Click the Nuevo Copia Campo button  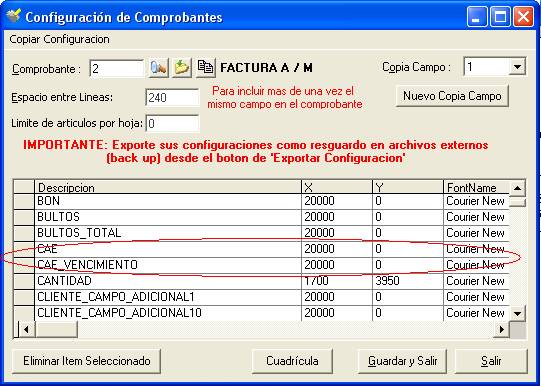pos(452,96)
